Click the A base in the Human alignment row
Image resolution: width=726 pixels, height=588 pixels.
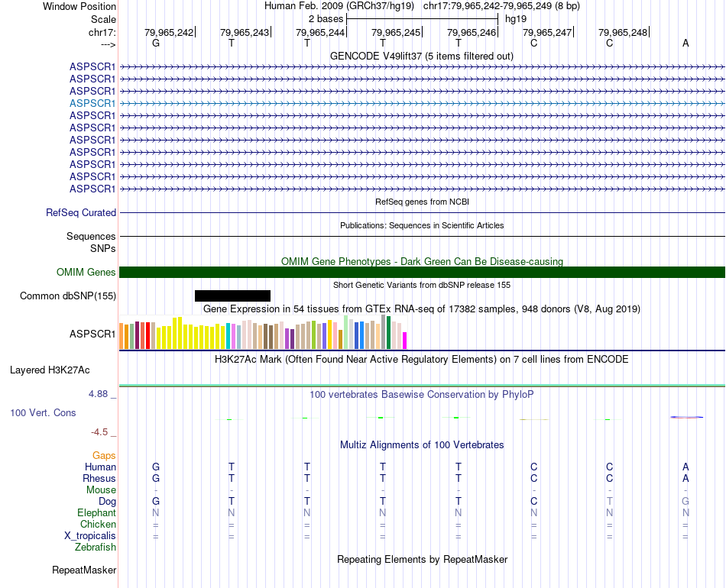685,467
